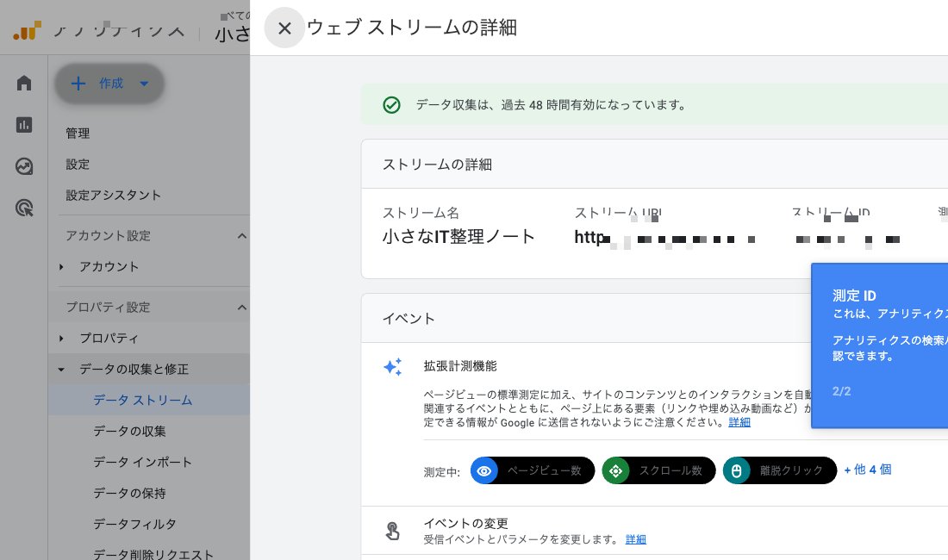Open the Reports bar-chart icon in sidebar
This screenshot has width=948, height=560.
pos(23,125)
